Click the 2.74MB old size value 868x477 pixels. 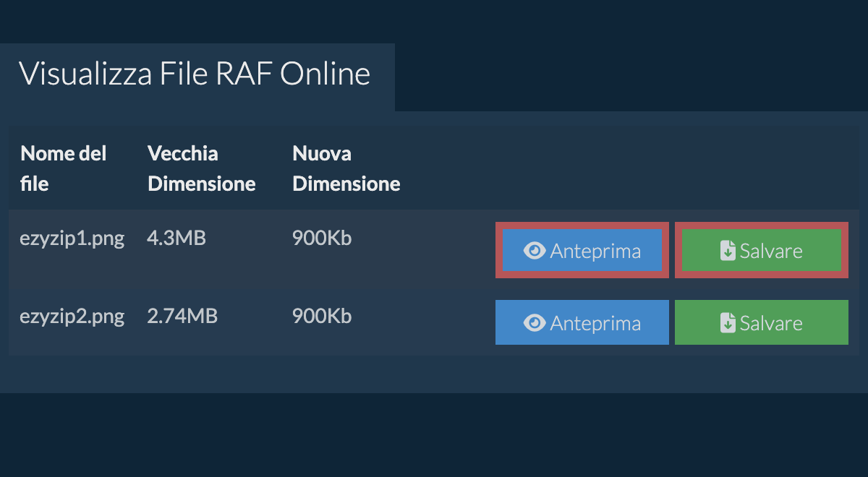coord(182,317)
